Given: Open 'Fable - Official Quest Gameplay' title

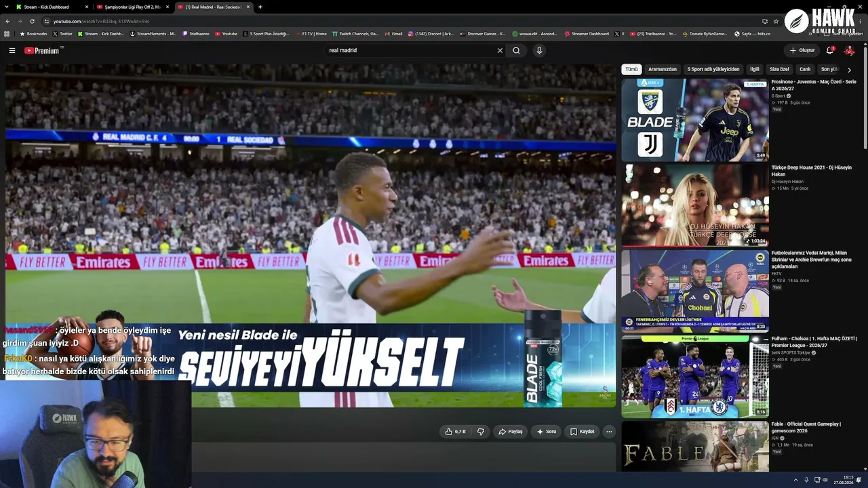Looking at the screenshot, I should [806, 427].
